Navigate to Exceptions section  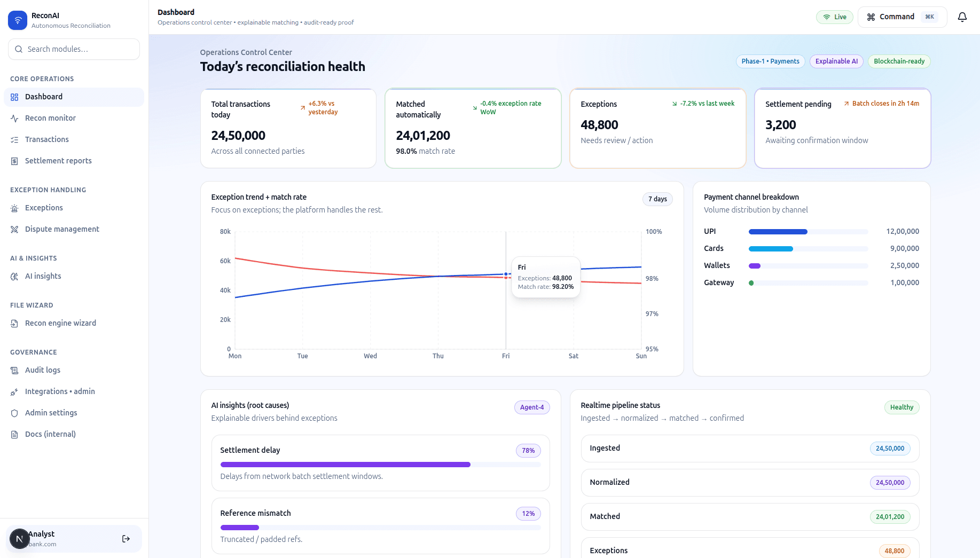tap(74, 208)
